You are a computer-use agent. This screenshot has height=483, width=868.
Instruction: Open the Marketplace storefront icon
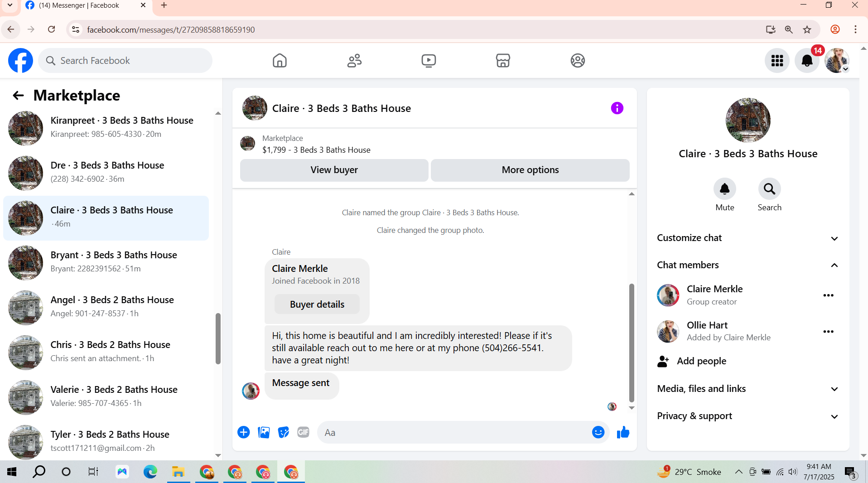click(x=503, y=60)
